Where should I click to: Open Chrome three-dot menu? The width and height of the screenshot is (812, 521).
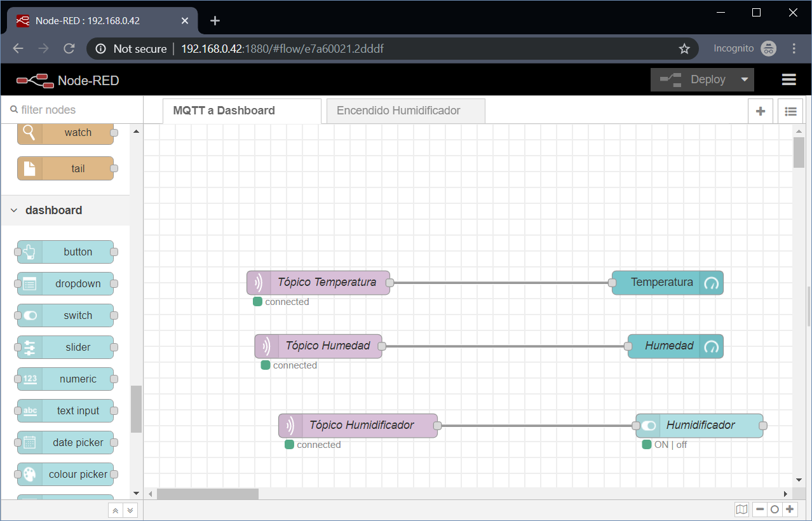[x=794, y=48]
